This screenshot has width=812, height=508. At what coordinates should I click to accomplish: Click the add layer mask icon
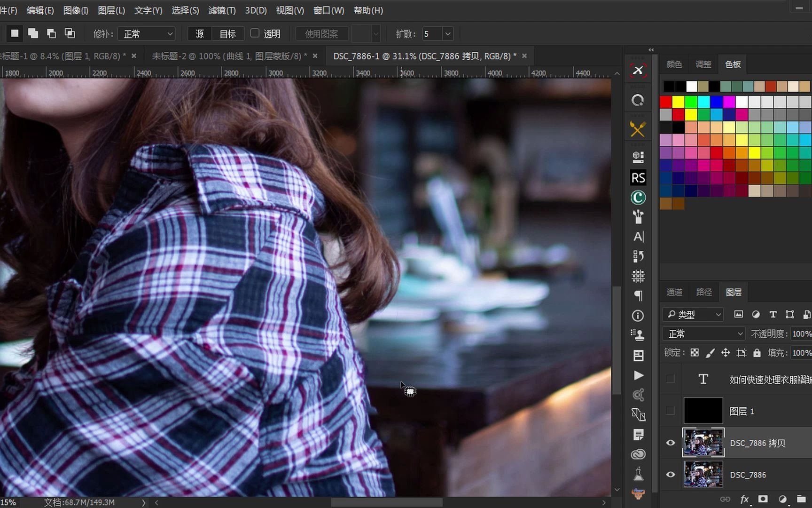763,499
